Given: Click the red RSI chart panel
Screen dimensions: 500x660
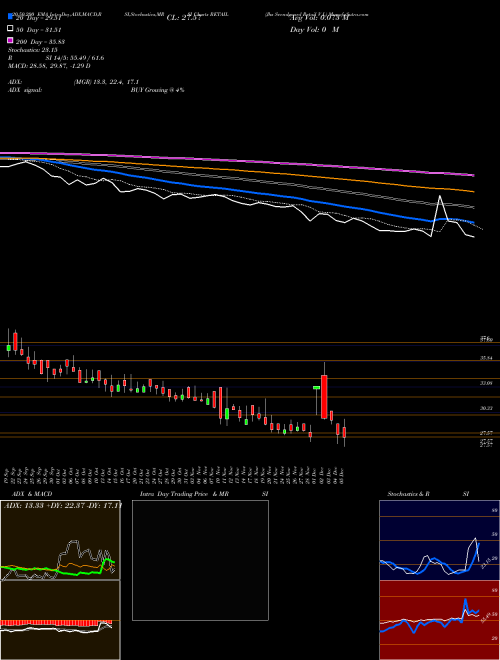Looking at the screenshot, I should click(x=439, y=620).
